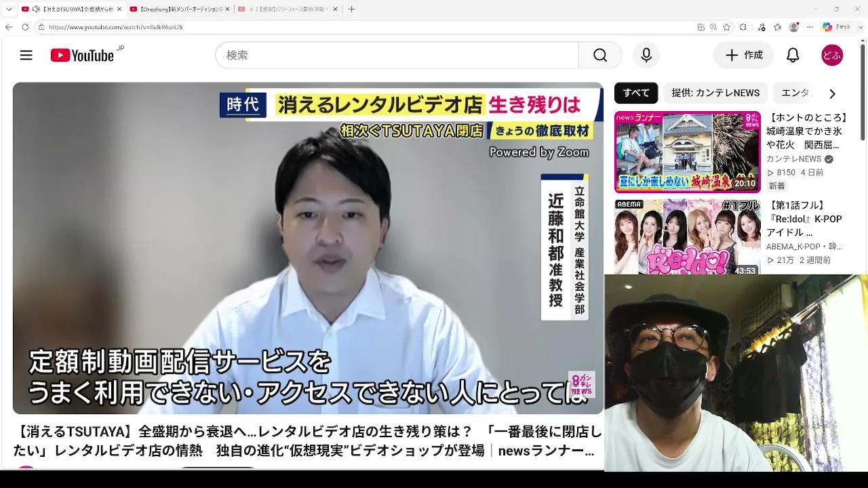Open a new browser tab

click(x=351, y=9)
